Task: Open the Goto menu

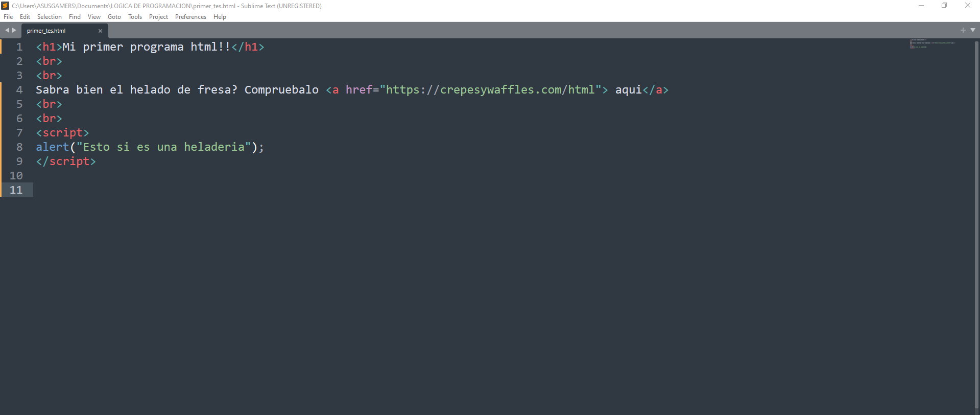Action: coord(114,17)
